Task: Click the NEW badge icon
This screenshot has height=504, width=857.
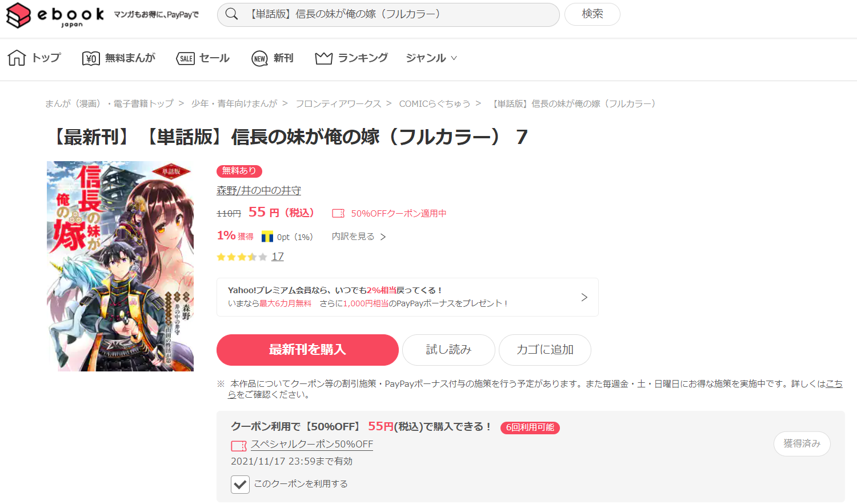Action: click(260, 58)
